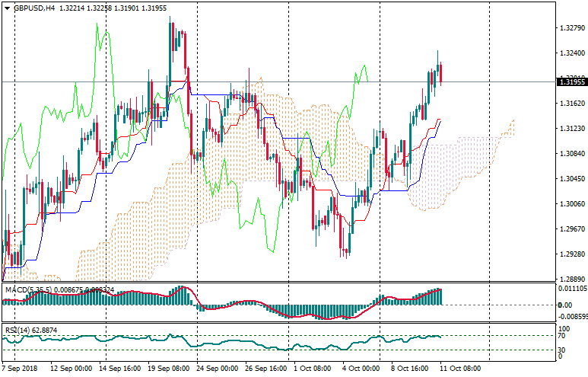Select the tallest candle peak near 19 Sep
The image size is (588, 377).
[x=171, y=24]
